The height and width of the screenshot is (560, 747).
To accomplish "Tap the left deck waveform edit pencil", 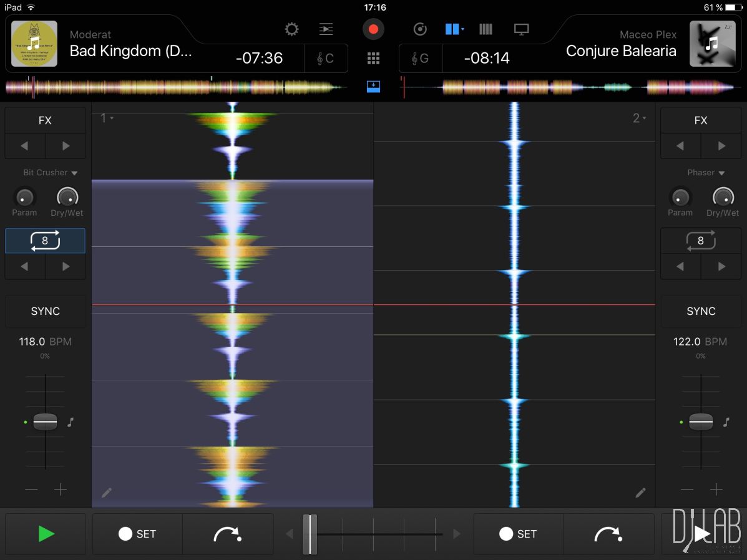I will click(107, 493).
